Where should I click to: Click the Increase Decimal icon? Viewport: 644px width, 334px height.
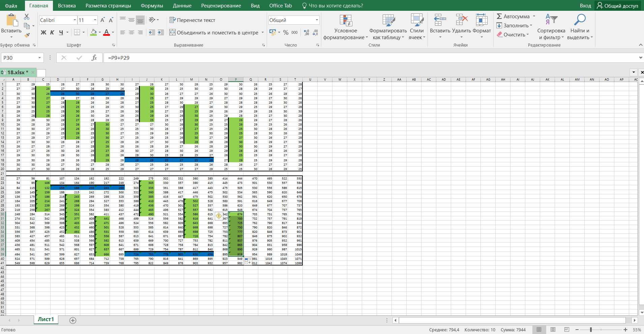tap(306, 32)
